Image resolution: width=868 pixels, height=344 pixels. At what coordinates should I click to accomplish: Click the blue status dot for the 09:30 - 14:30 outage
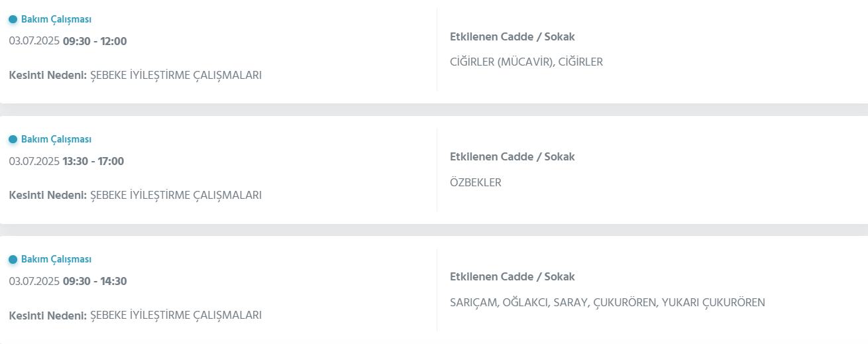coord(13,259)
